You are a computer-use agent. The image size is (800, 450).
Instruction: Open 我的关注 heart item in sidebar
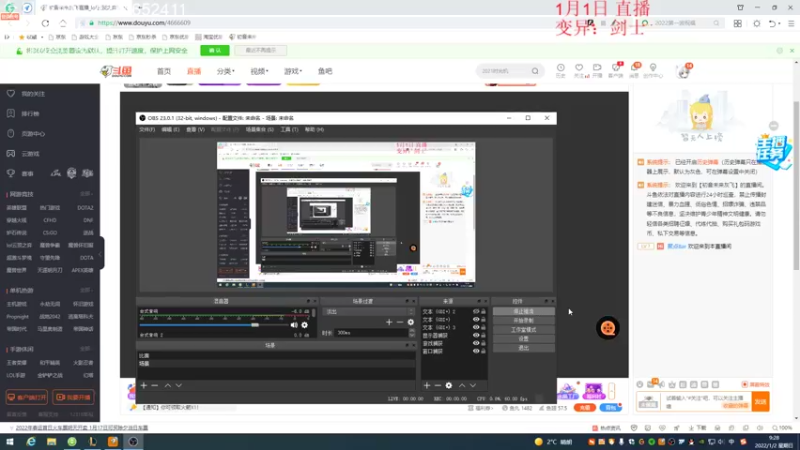coord(27,94)
